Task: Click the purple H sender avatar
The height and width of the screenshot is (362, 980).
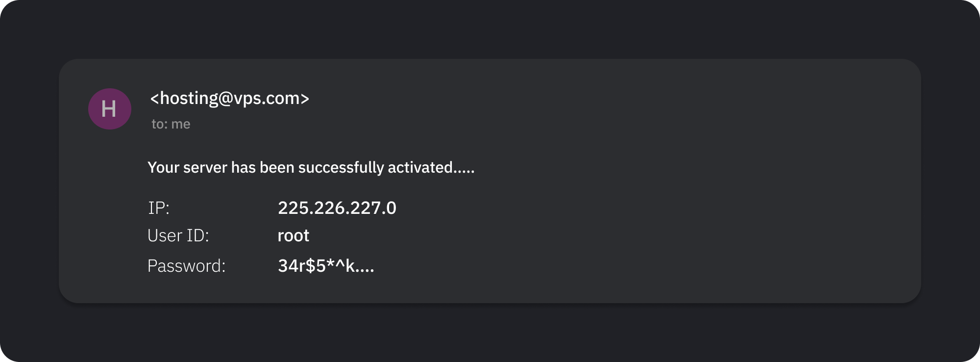Action: (x=109, y=109)
